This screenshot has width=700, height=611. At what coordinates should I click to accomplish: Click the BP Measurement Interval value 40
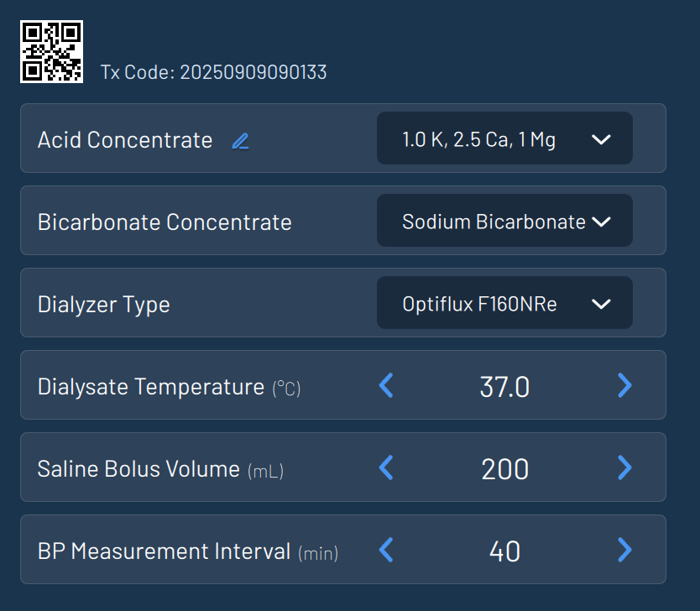click(x=504, y=551)
